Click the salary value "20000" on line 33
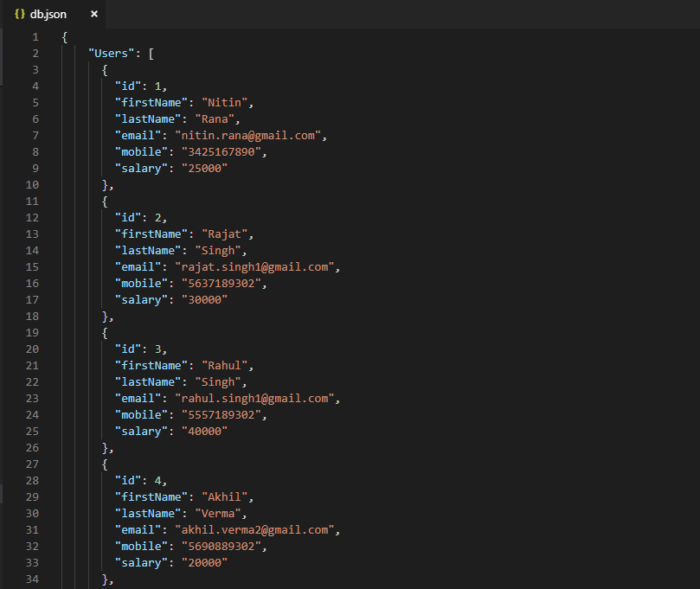Screen dimensions: 700x589 click(x=205, y=562)
